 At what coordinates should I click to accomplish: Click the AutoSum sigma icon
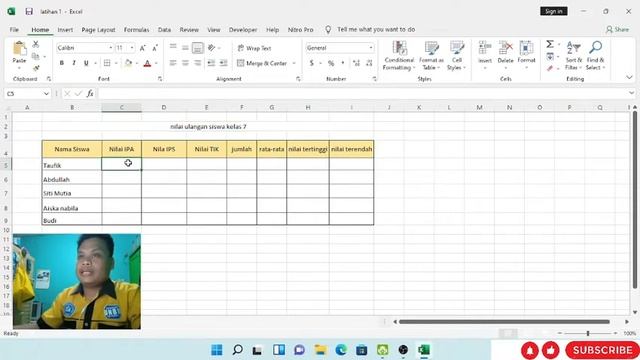[550, 44]
